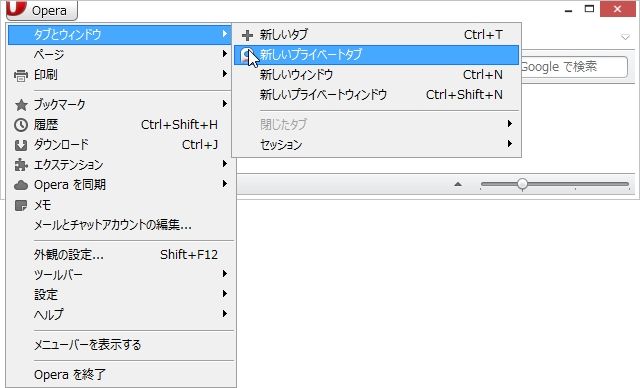Expand arrow next to タブとウィンドウ

[224, 33]
